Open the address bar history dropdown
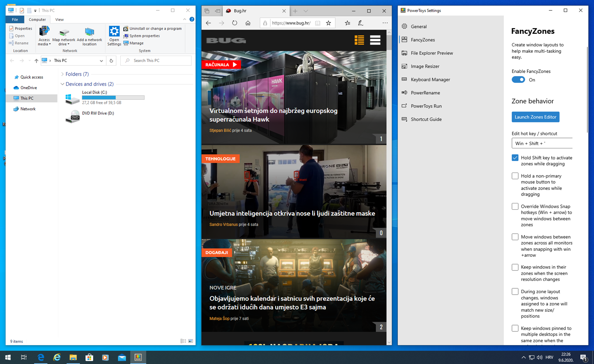 [101, 61]
